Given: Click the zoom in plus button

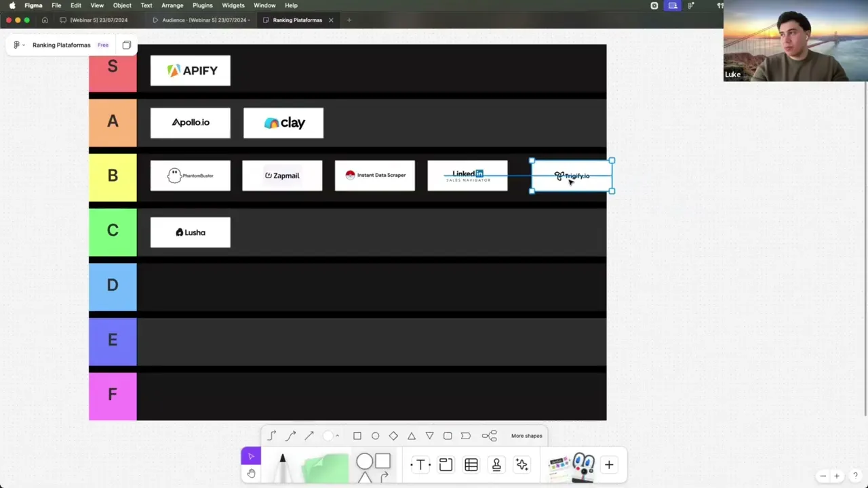Looking at the screenshot, I should 837,476.
